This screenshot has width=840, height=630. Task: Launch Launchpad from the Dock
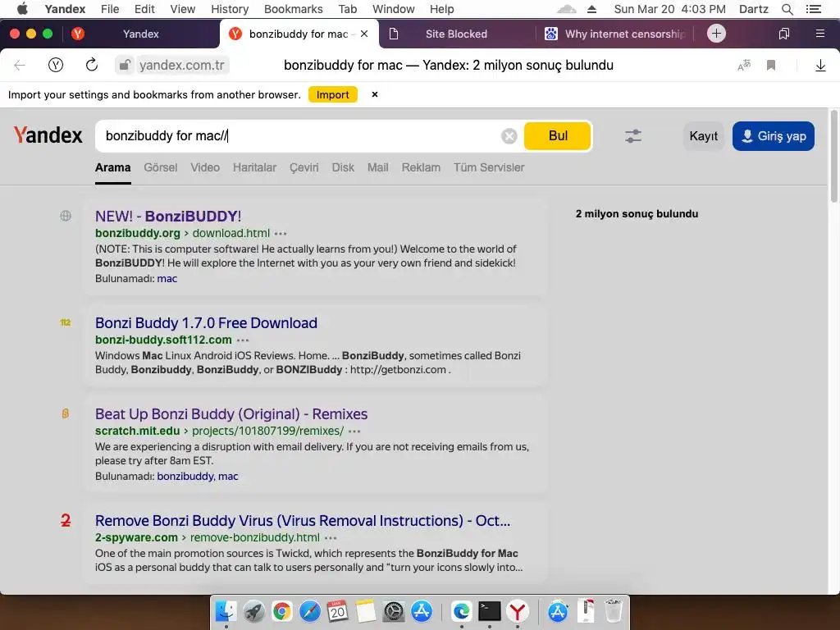click(253, 610)
